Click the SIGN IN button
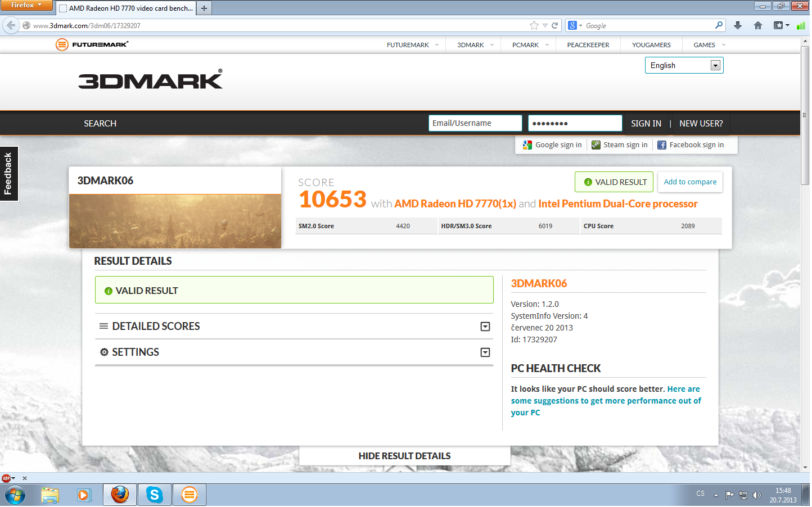The width and height of the screenshot is (812, 507). 646,124
